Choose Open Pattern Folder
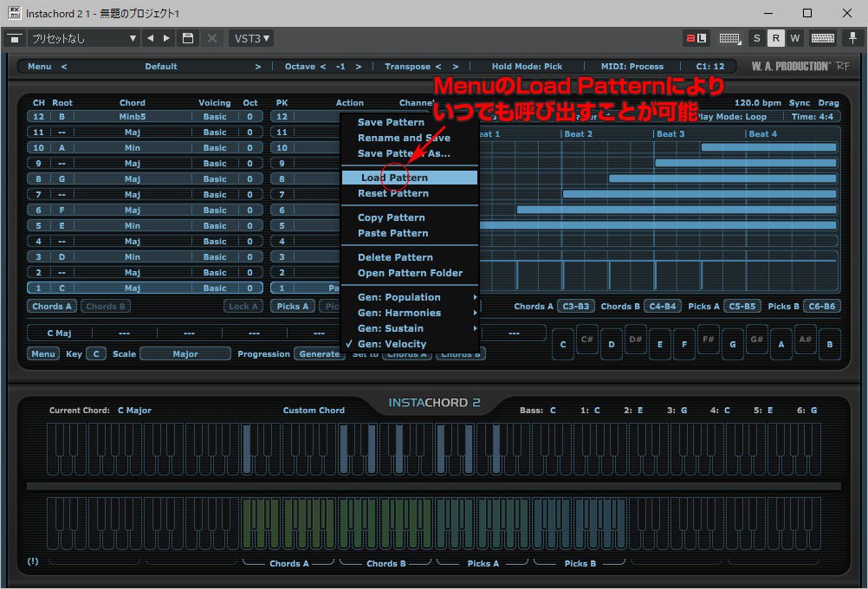 pos(410,273)
